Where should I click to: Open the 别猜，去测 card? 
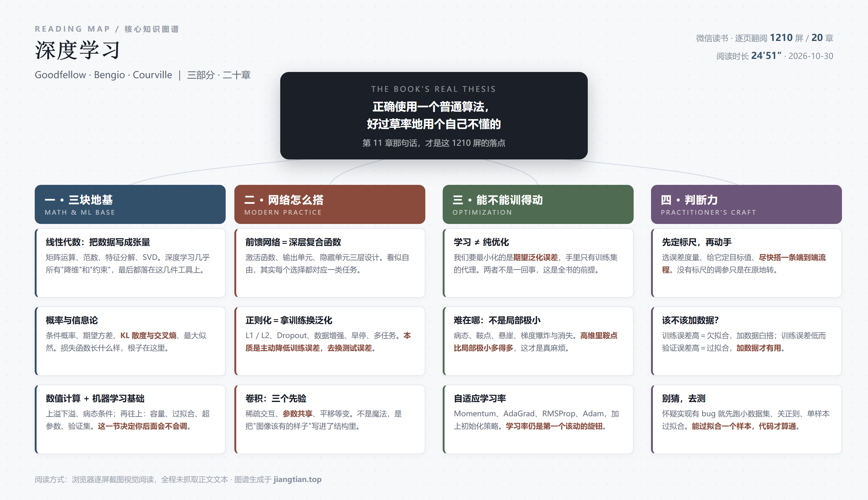pyautogui.click(x=746, y=419)
